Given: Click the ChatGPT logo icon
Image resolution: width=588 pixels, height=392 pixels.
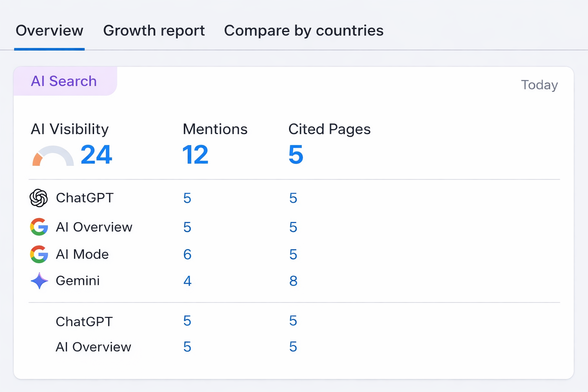Looking at the screenshot, I should pyautogui.click(x=39, y=198).
